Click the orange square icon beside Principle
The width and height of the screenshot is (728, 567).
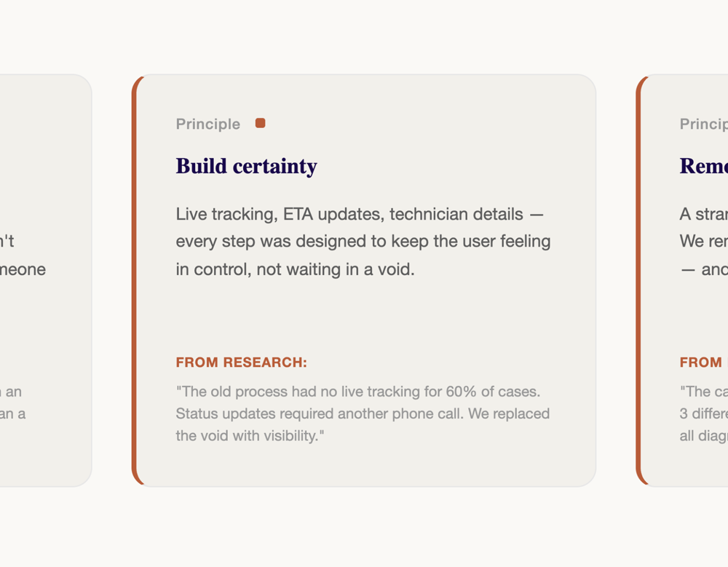click(x=261, y=123)
